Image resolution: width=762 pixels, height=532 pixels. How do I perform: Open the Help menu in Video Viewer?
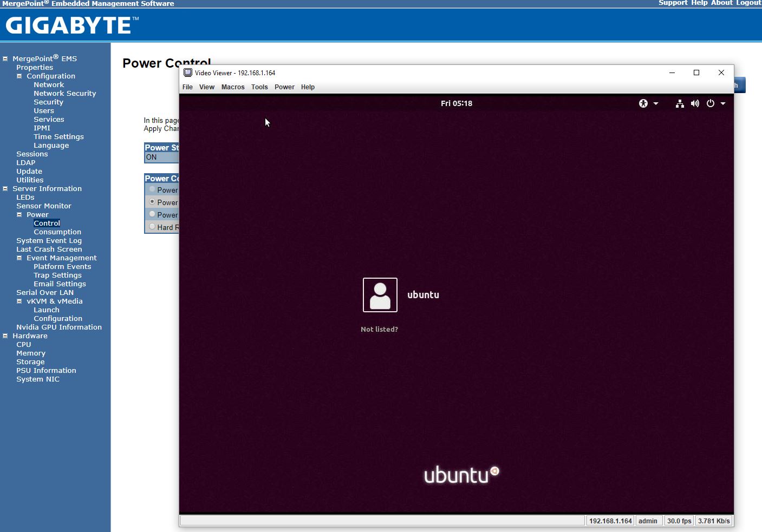(308, 87)
